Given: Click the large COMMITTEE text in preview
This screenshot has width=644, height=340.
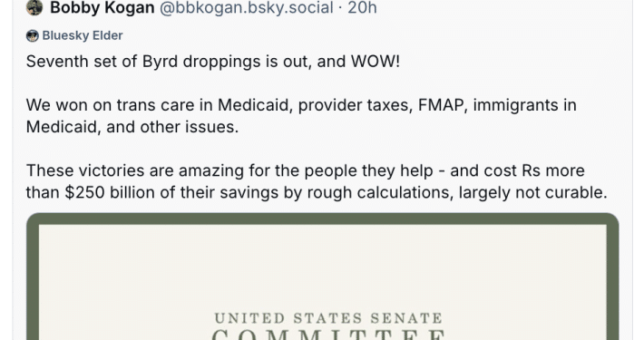Looking at the screenshot, I should click(328, 335).
